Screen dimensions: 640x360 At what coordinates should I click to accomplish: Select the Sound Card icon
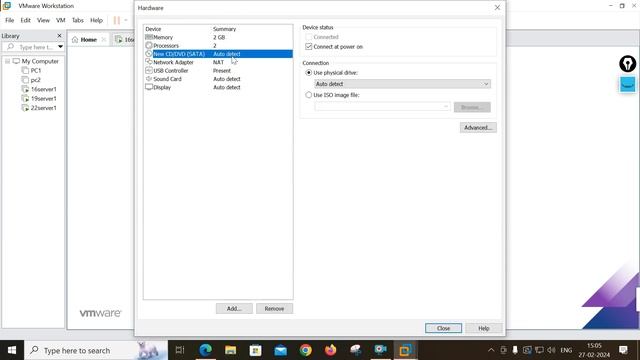pos(149,79)
